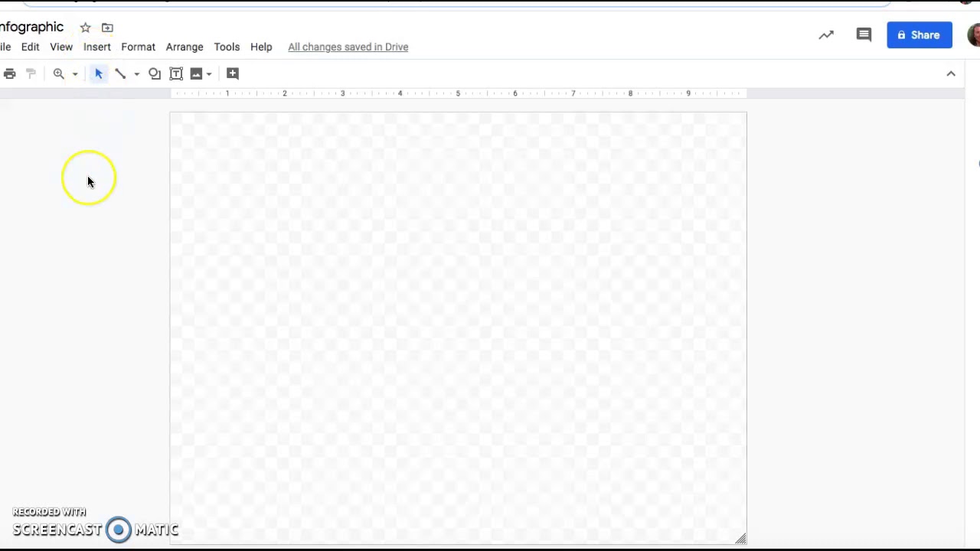Open the Help menu

[261, 47]
